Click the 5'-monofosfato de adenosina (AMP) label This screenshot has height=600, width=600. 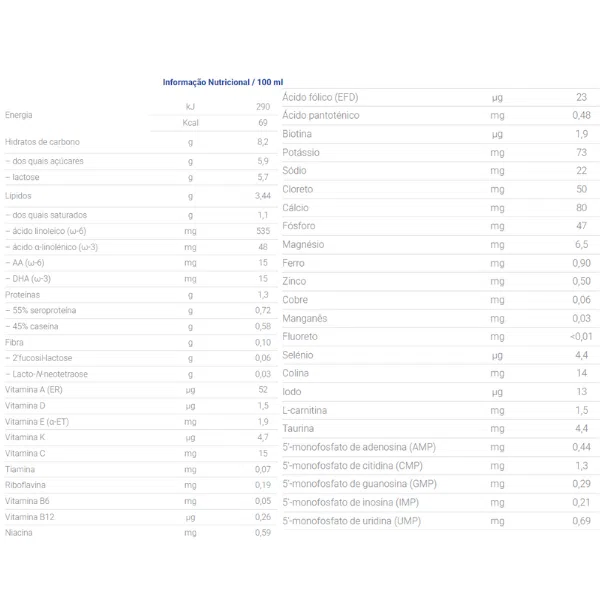(358, 447)
